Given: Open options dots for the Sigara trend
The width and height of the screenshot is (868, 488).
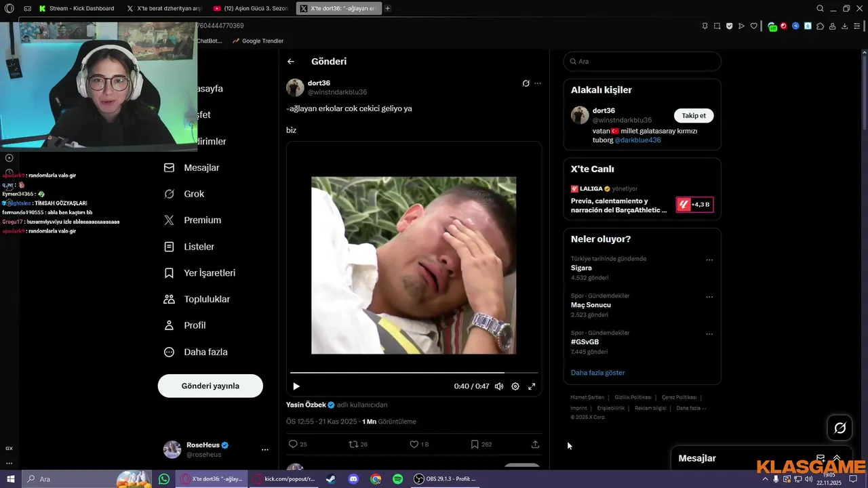Looking at the screenshot, I should point(709,260).
